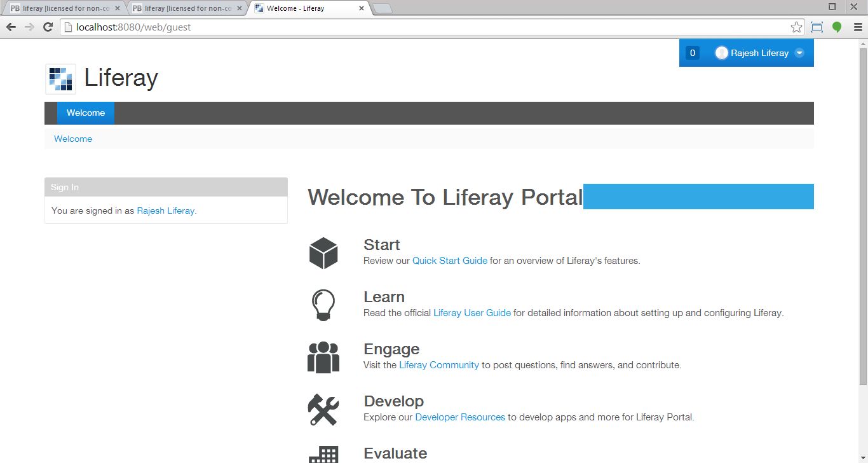868x463 pixels.
Task: Click the Develop tools icon
Action: (x=323, y=409)
